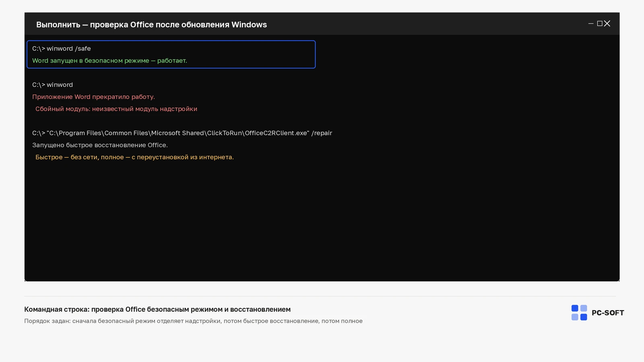The height and width of the screenshot is (362, 644).
Task: Maximize the Выполнить terminal window
Action: (600, 24)
